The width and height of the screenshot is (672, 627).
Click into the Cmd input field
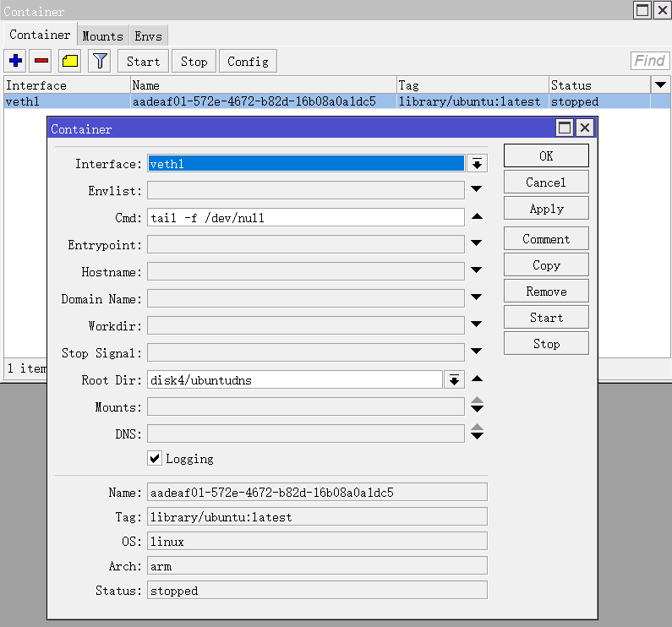pyautogui.click(x=305, y=217)
